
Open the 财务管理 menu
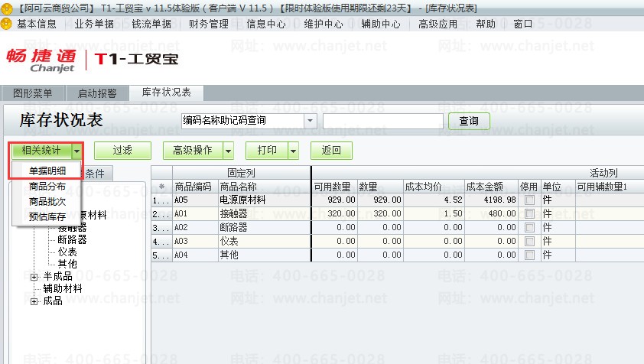[x=209, y=24]
